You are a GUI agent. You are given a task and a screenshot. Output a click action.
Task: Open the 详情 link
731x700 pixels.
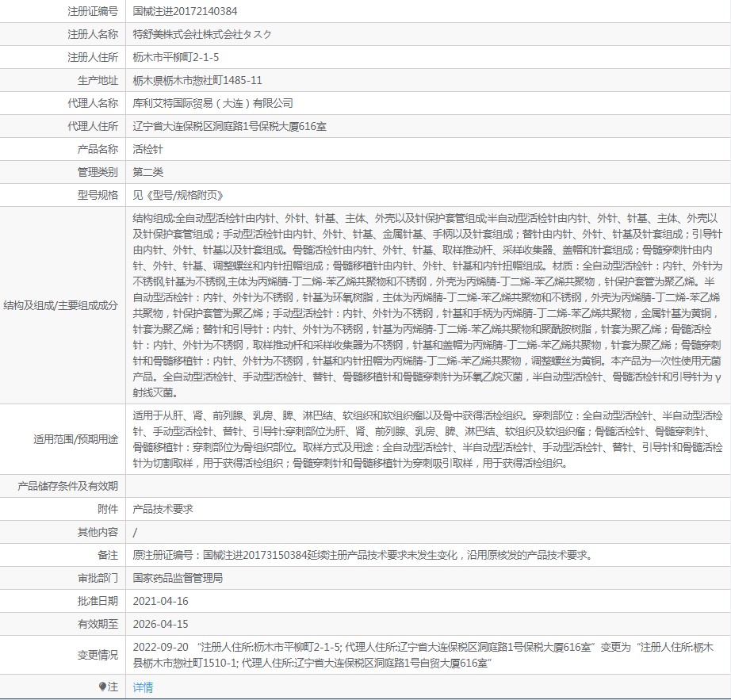point(143,687)
